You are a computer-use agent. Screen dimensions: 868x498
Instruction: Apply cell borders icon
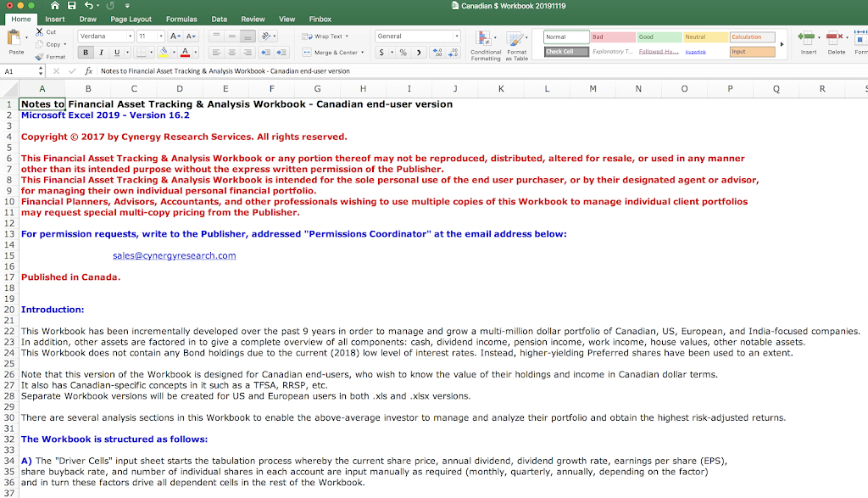(x=142, y=53)
